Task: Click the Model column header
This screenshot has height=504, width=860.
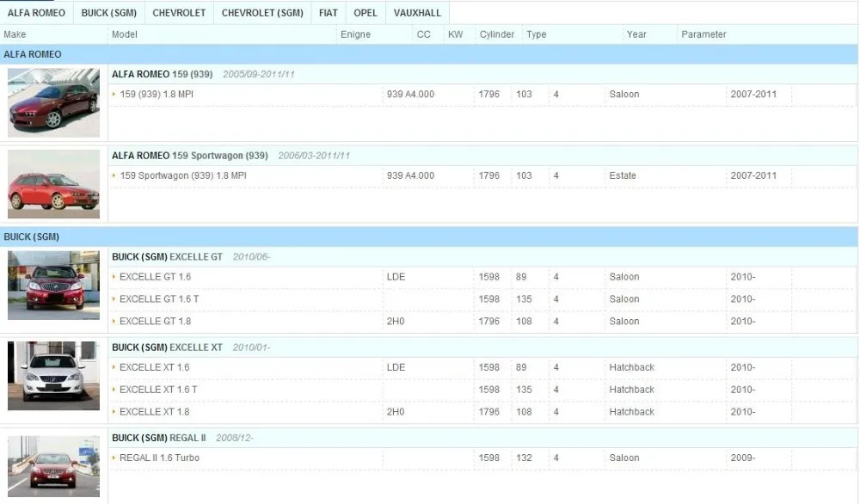Action: (125, 34)
